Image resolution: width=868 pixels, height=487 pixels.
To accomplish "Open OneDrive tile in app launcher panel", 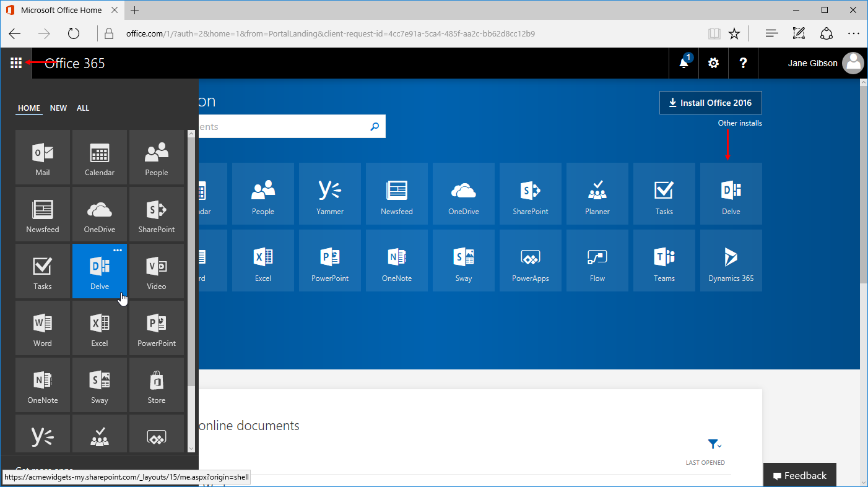I will point(100,214).
